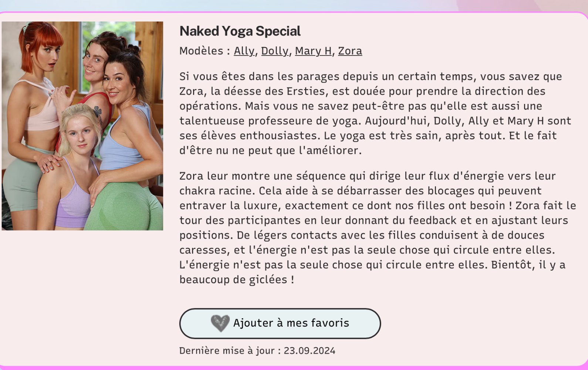Click the date 23.09.2024
The image size is (588, 370).
point(309,351)
